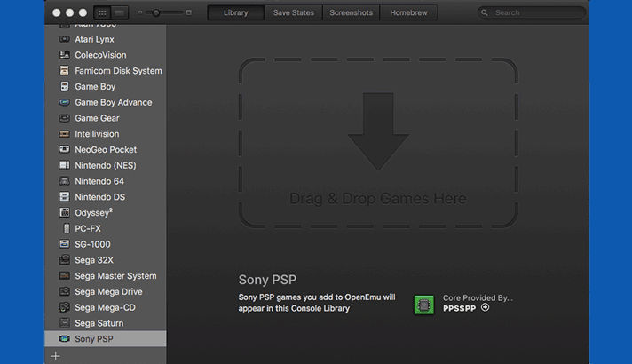The height and width of the screenshot is (364, 632).
Task: Click the NeoGeo Pocket icon
Action: [64, 149]
